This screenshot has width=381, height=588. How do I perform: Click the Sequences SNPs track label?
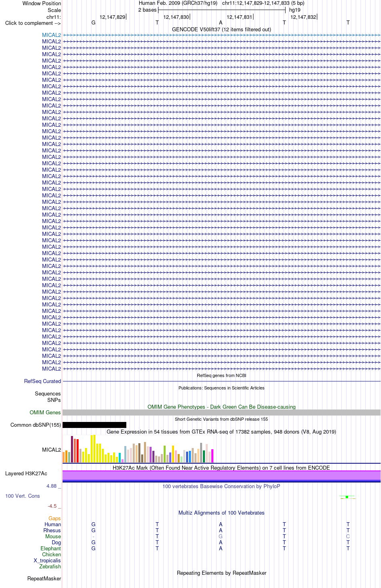point(48,397)
